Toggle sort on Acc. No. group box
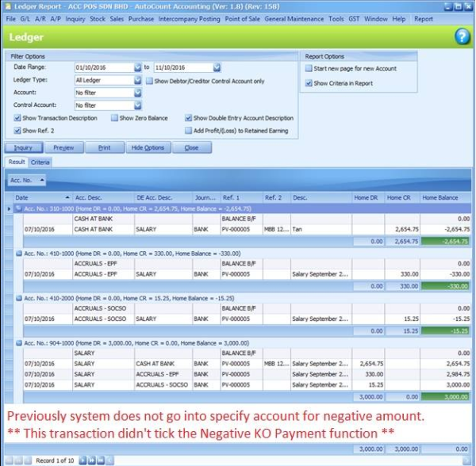Viewport: 476px width, 466px height. click(x=27, y=181)
